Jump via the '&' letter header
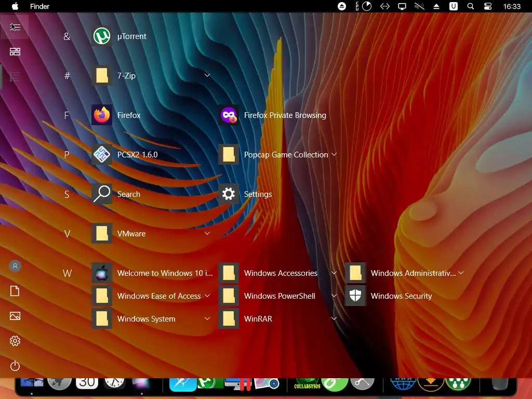532x399 pixels. point(67,36)
